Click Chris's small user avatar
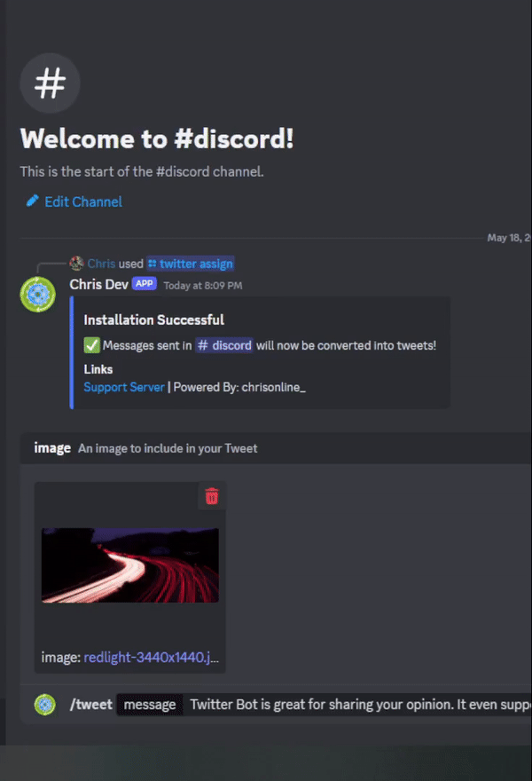 point(76,263)
